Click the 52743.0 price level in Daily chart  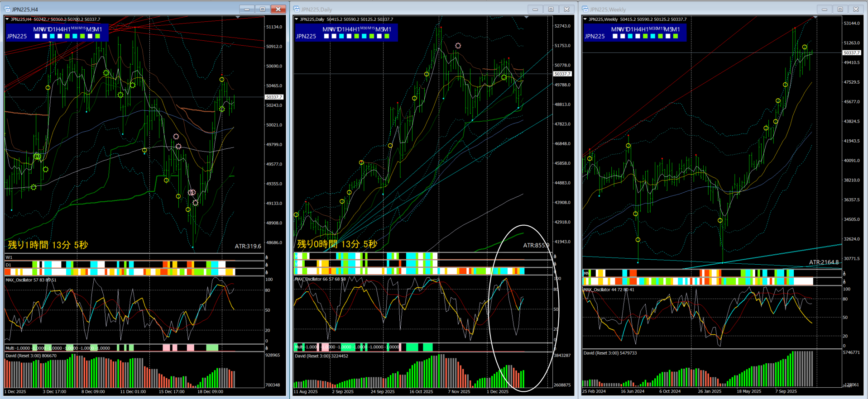pyautogui.click(x=562, y=26)
